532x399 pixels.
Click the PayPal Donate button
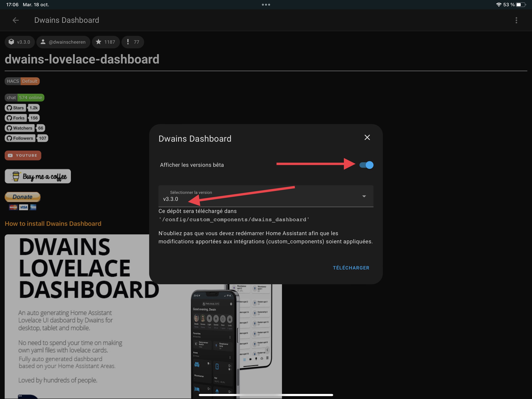pos(22,197)
